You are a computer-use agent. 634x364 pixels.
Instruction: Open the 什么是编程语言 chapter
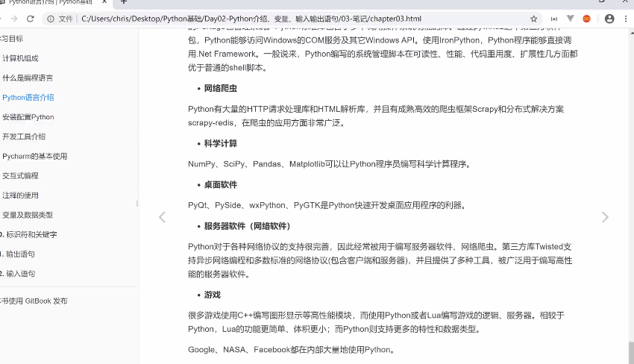click(x=28, y=78)
